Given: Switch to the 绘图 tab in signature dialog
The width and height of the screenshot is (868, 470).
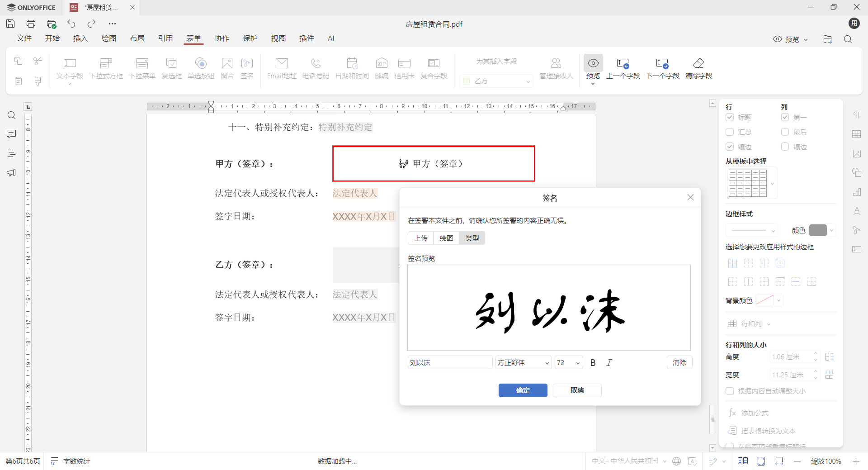Looking at the screenshot, I should (446, 237).
